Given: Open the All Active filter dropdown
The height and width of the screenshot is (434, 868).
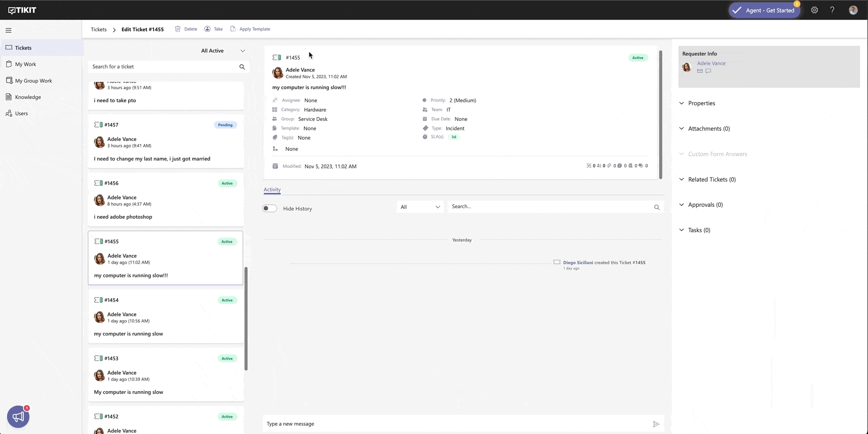Looking at the screenshot, I should pos(223,51).
